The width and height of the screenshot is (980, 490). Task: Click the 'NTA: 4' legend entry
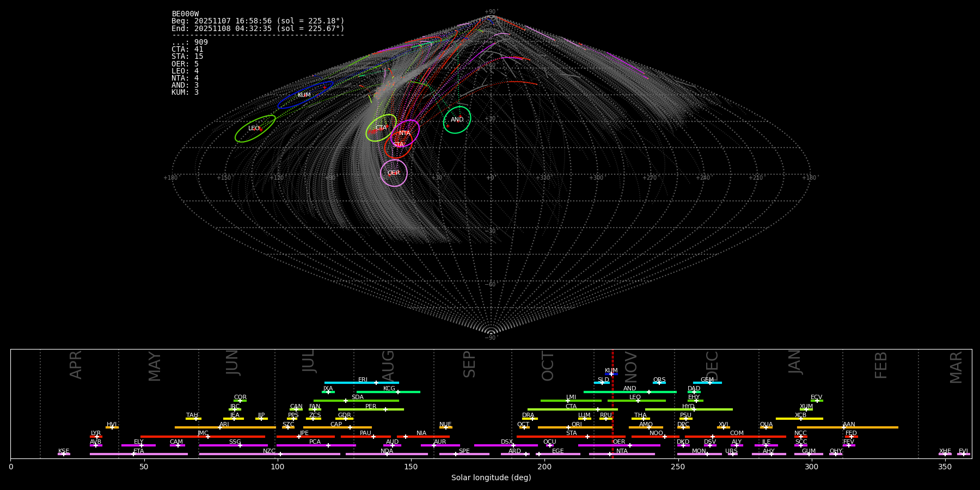click(185, 78)
